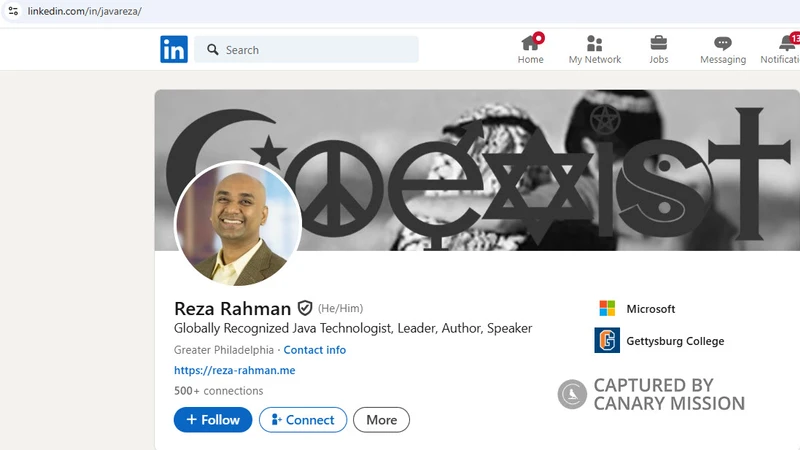Click the Greater Philadelphia location text
The height and width of the screenshot is (450, 800).
tap(224, 350)
